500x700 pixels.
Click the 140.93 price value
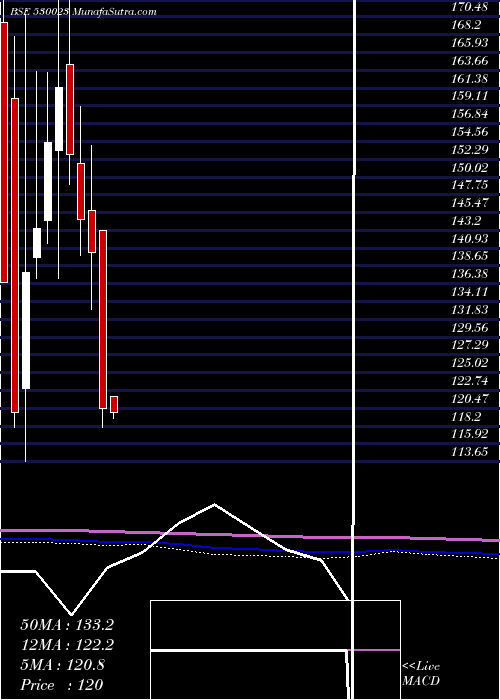tap(470, 239)
